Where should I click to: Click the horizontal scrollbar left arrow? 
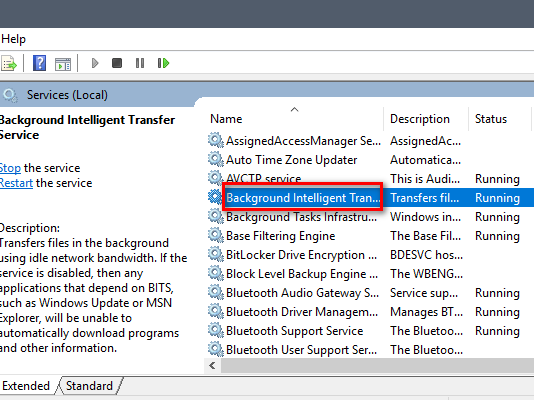213,366
